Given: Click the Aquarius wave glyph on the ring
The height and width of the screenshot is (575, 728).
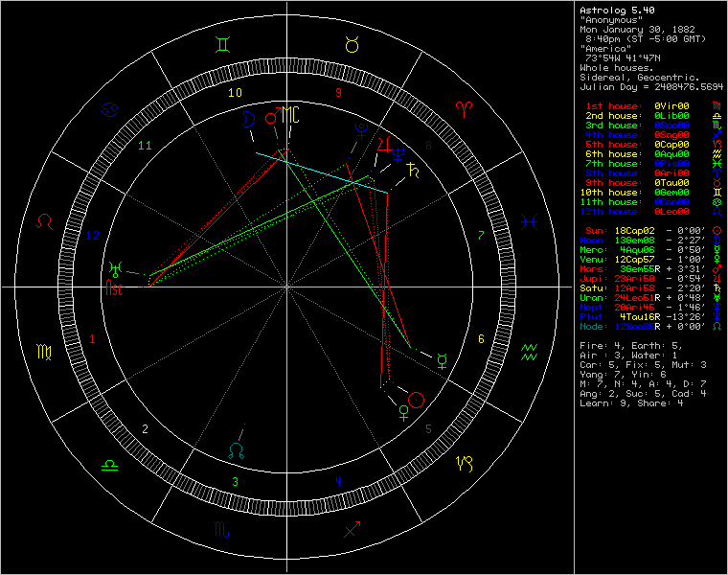Looking at the screenshot, I should pos(529,352).
